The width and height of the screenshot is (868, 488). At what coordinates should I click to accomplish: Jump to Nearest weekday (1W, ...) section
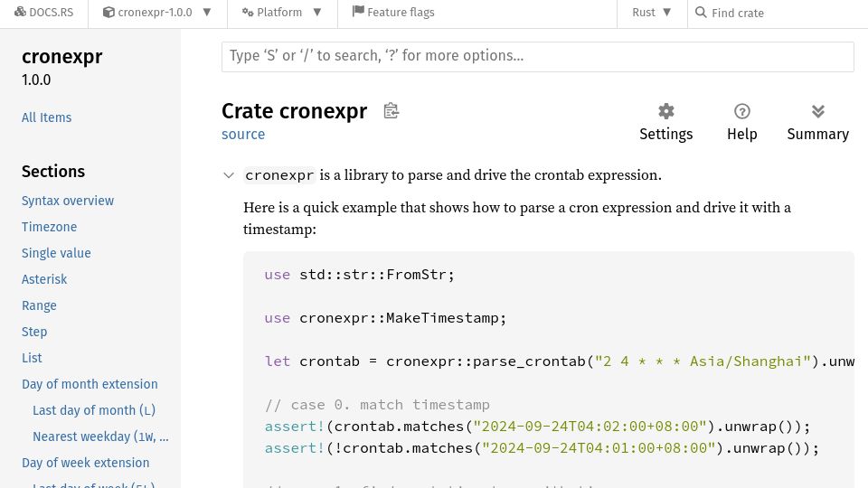click(x=100, y=436)
